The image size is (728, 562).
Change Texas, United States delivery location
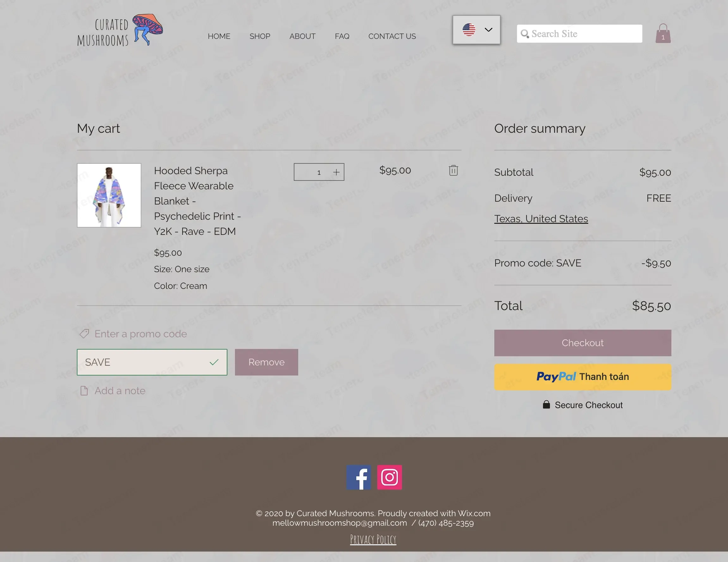541,218
